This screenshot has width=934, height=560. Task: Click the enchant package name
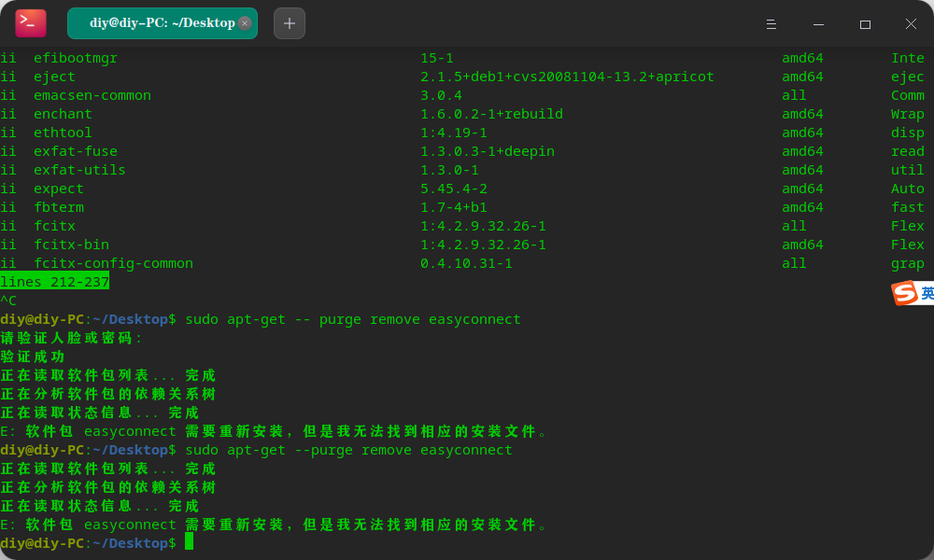64,114
